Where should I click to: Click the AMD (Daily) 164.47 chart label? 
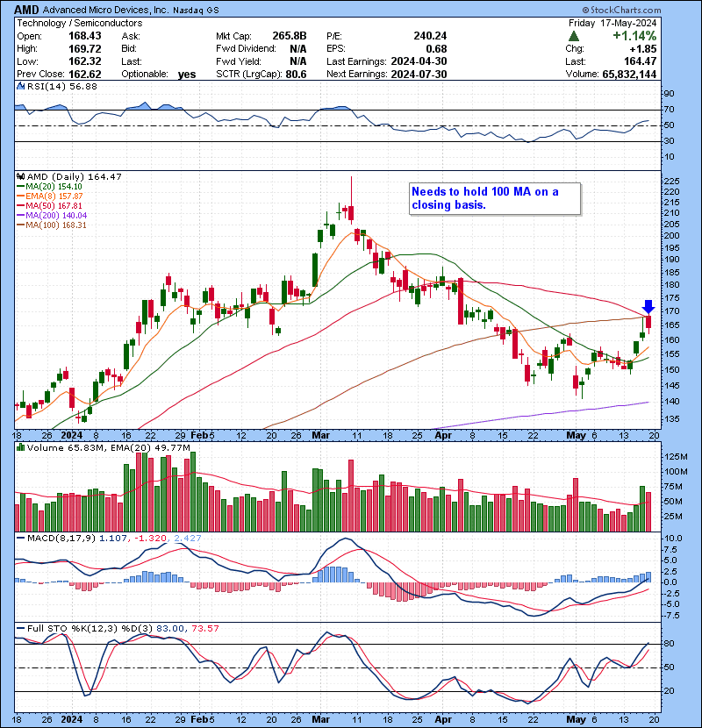(x=75, y=176)
